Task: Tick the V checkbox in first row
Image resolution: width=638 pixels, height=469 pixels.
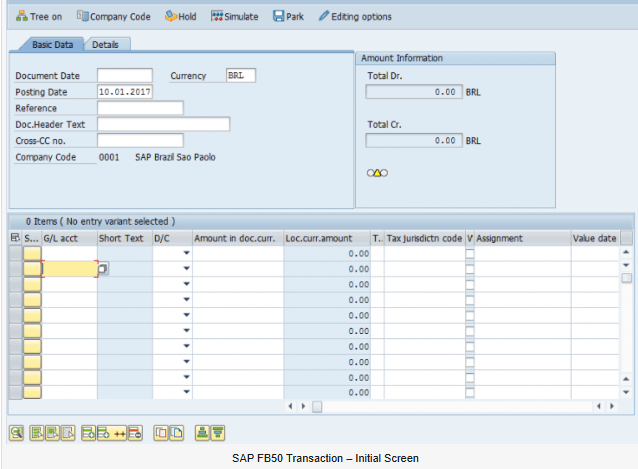Action: click(470, 254)
